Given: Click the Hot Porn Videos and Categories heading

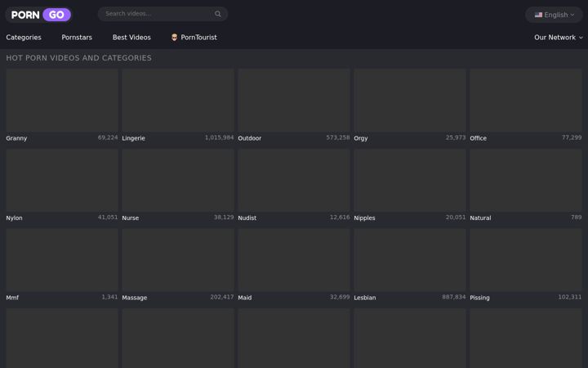Looking at the screenshot, I should [78, 58].
